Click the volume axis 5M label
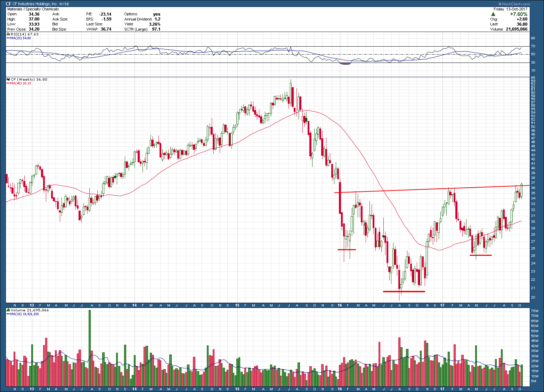Viewport: 544px width, 392px height. [533, 381]
